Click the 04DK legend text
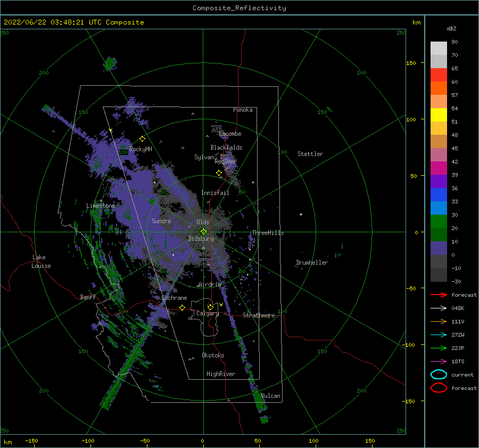Viewport: 479px width, 448px height. click(458, 308)
